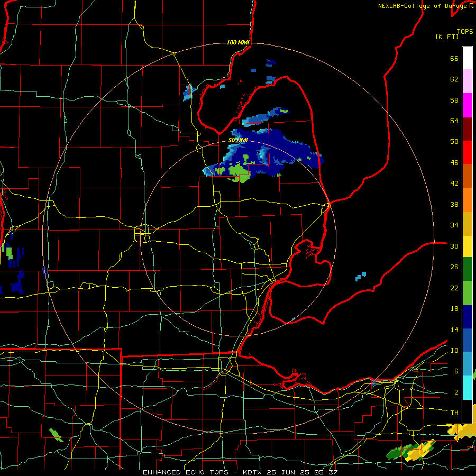Click the 66 value on the legend
This screenshot has width=476, height=476.
pyautogui.click(x=454, y=58)
